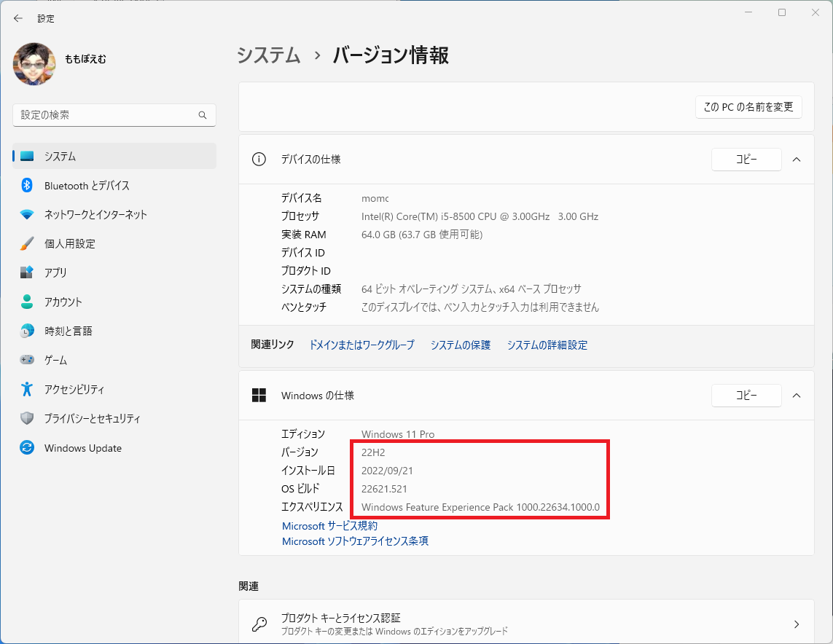Maximize the 設定 window
The image size is (833, 644).
tap(782, 12)
